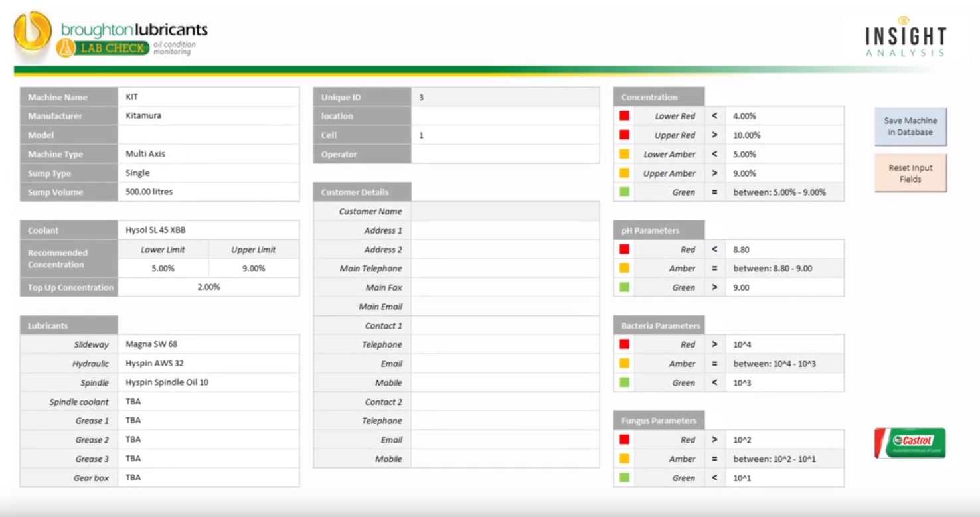
Task: Edit Machine Type field Multi Axis
Action: [208, 154]
